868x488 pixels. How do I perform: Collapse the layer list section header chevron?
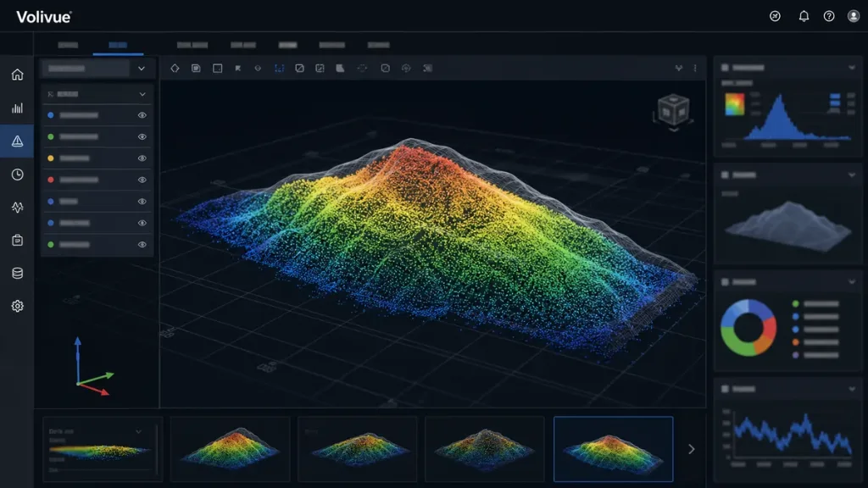[142, 94]
